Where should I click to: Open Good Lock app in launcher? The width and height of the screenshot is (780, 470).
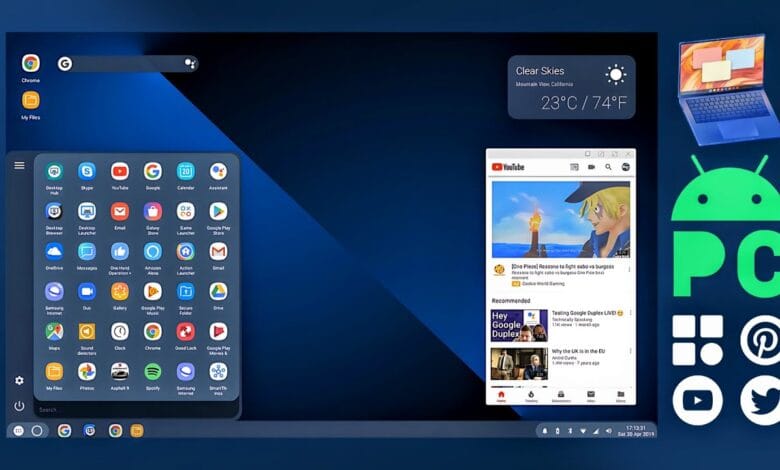coord(186,331)
